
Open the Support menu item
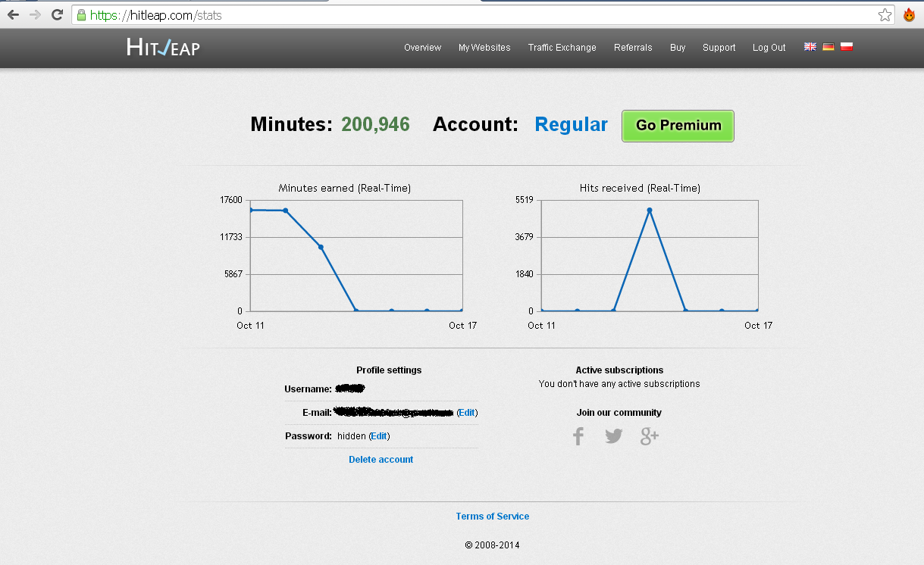pos(719,48)
